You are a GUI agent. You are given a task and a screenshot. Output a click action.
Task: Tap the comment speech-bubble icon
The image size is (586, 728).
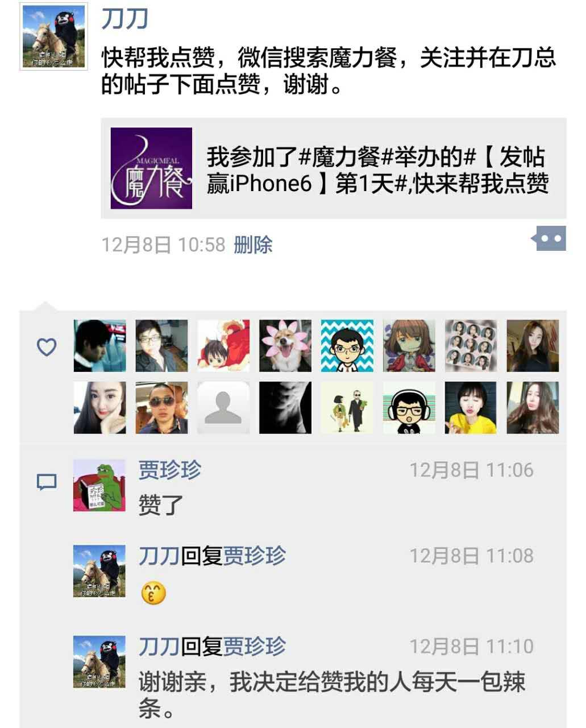point(47,482)
